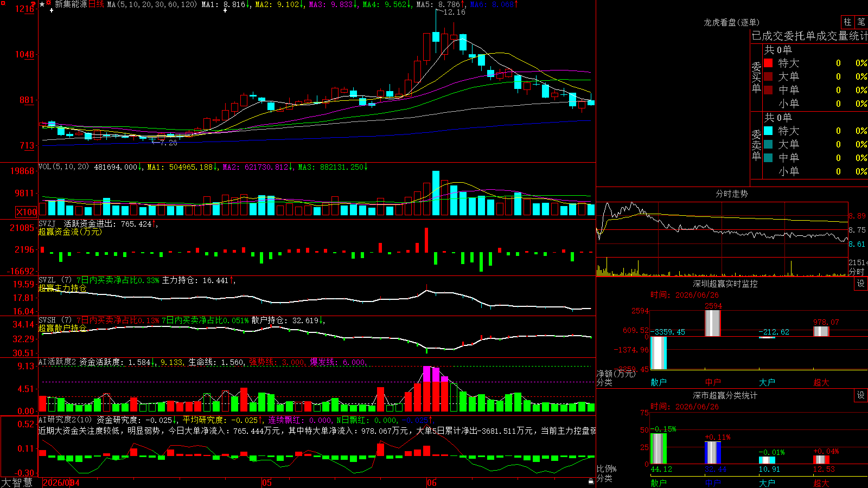Click the 超赢散户持仓 label
The image size is (868, 488).
62,328
